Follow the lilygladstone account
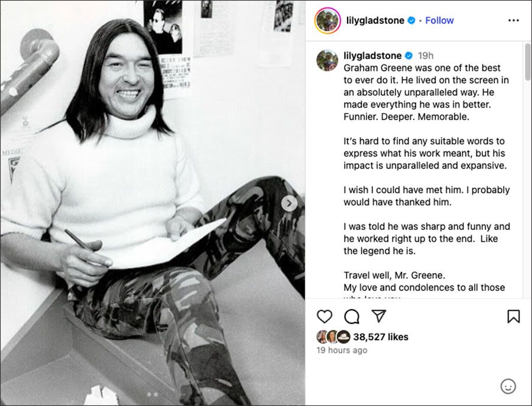Viewport: 532px width, 406px height. pyautogui.click(x=439, y=20)
